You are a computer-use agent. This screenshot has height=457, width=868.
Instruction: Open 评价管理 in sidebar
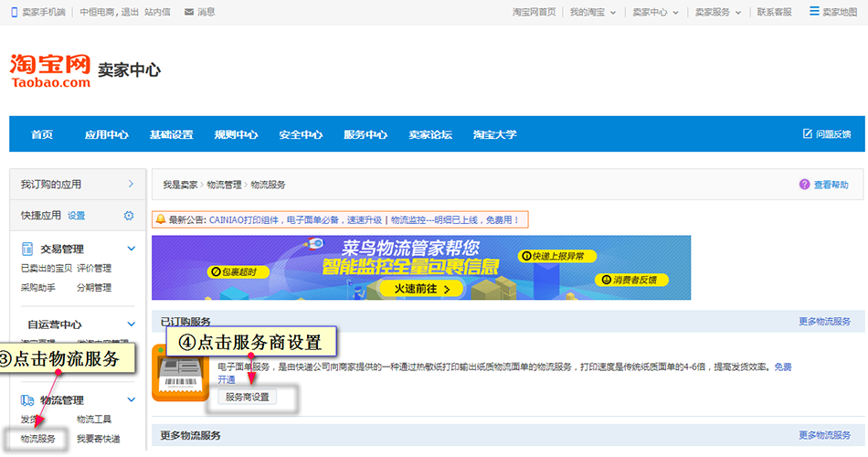94,268
